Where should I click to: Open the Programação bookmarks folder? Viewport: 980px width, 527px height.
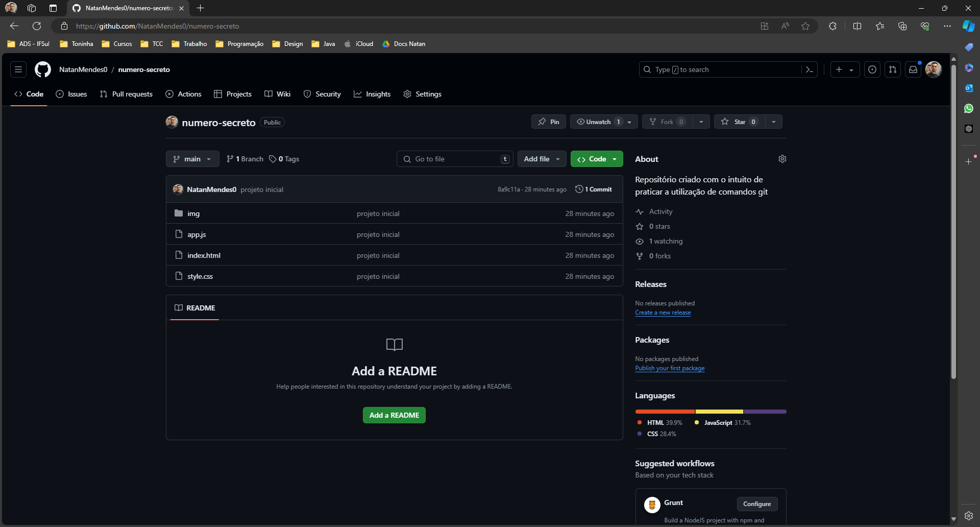[239, 44]
